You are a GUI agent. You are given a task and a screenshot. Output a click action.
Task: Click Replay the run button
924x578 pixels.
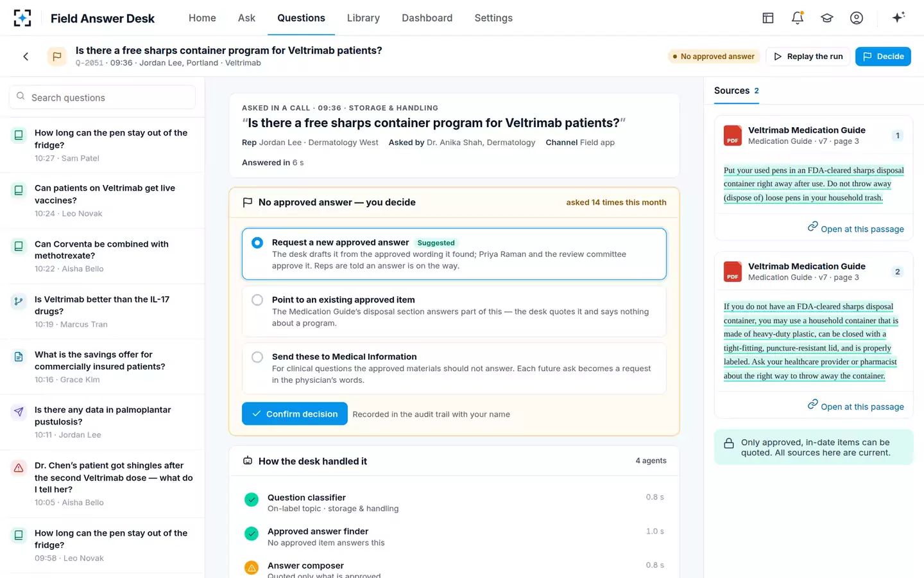[x=809, y=57]
